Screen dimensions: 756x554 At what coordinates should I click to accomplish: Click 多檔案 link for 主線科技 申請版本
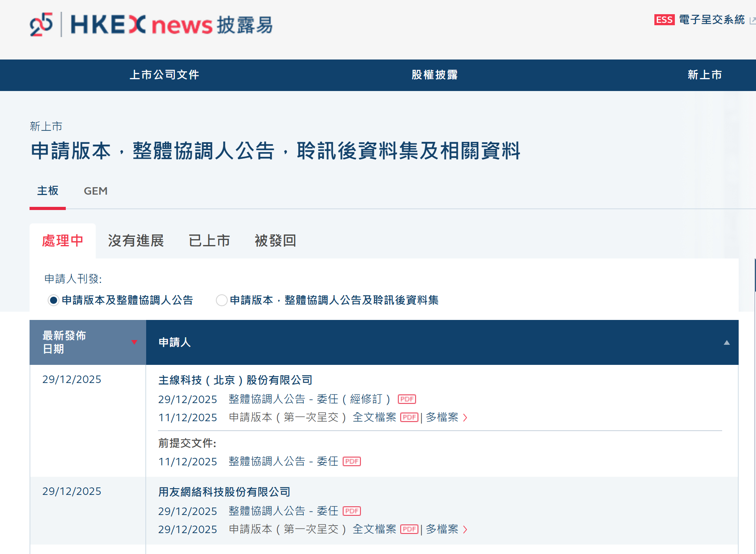point(442,417)
